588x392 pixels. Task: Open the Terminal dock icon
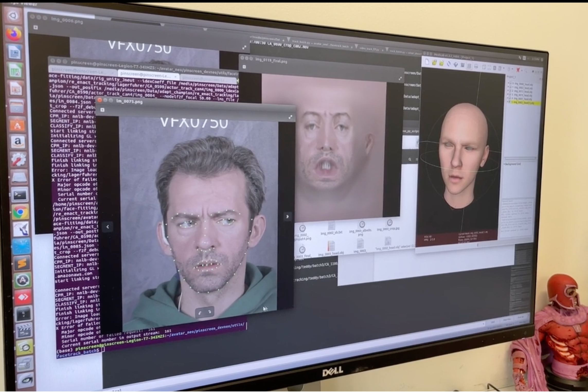(20, 195)
